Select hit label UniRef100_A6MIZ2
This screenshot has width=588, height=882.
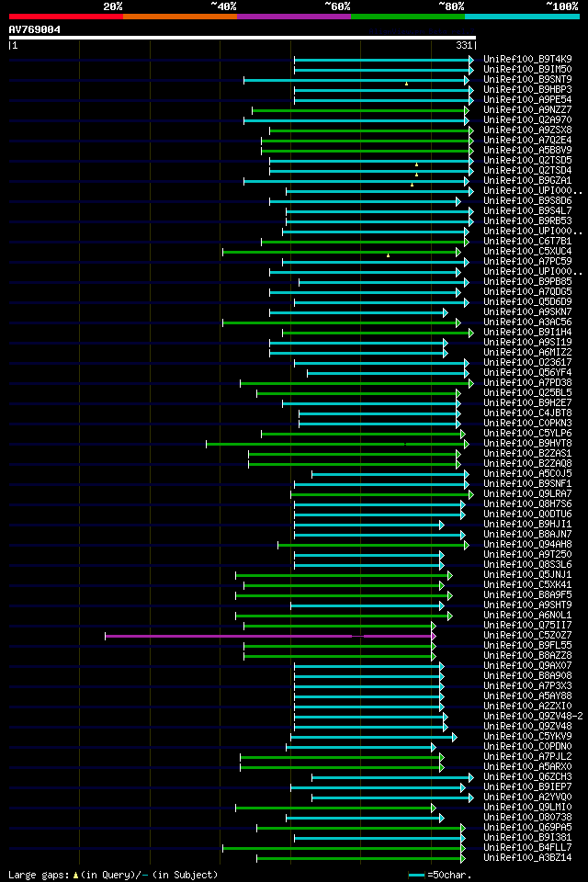click(527, 353)
